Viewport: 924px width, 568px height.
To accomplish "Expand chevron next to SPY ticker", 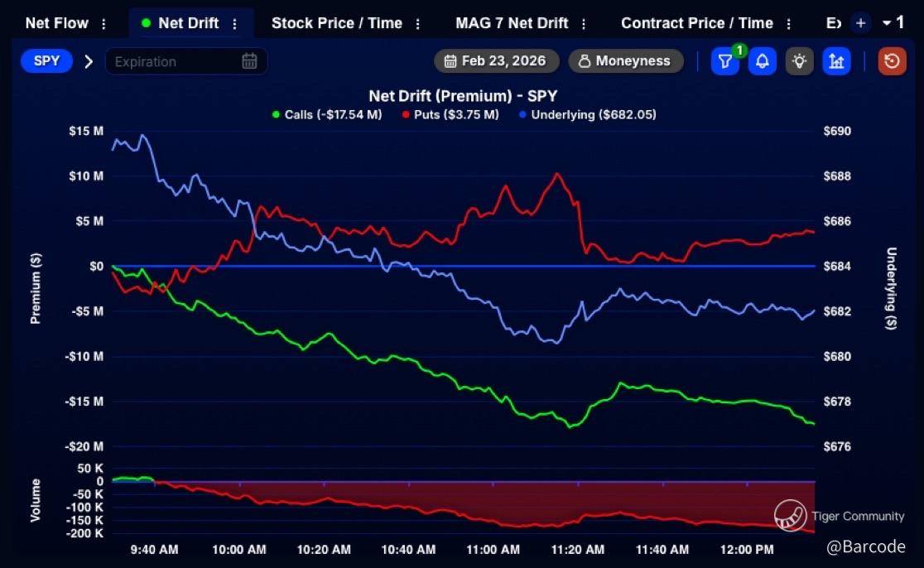I will click(89, 61).
